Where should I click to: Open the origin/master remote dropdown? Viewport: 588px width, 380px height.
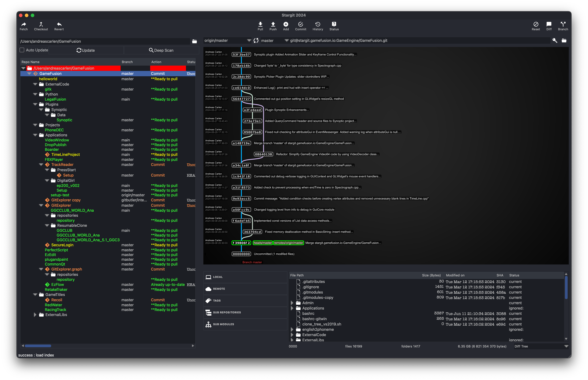tap(249, 40)
